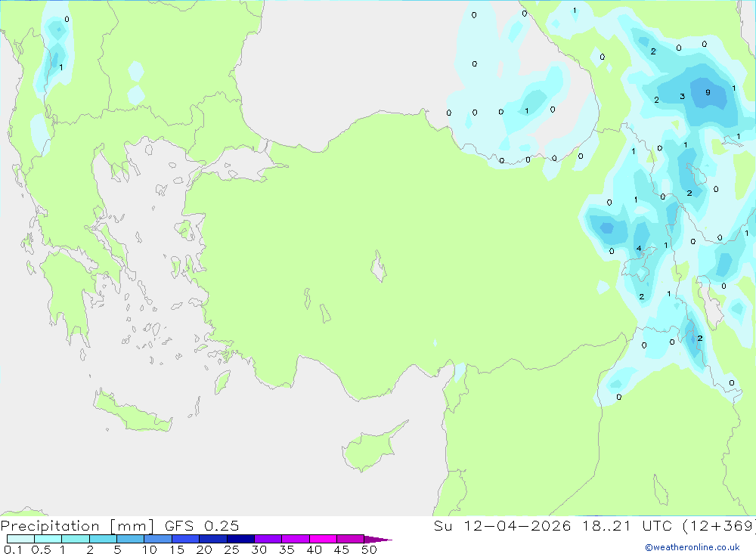Select the "30" legend scale label

259,549
